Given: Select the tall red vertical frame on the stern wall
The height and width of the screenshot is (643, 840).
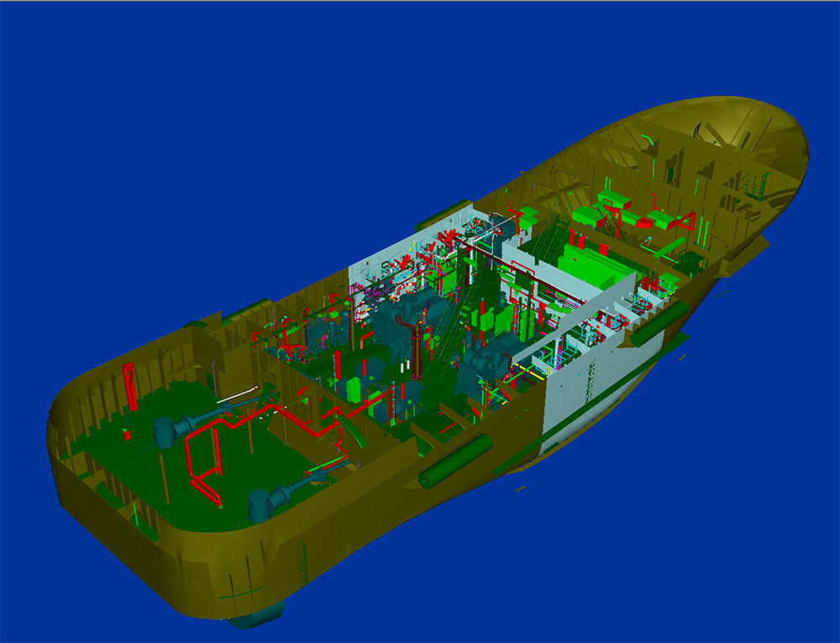Looking at the screenshot, I should click(129, 386).
